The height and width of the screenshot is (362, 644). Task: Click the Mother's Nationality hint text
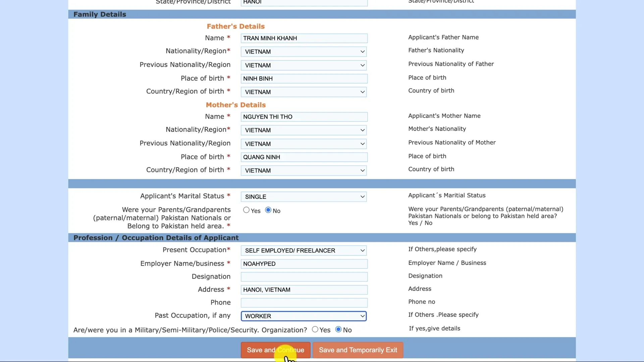pyautogui.click(x=437, y=129)
